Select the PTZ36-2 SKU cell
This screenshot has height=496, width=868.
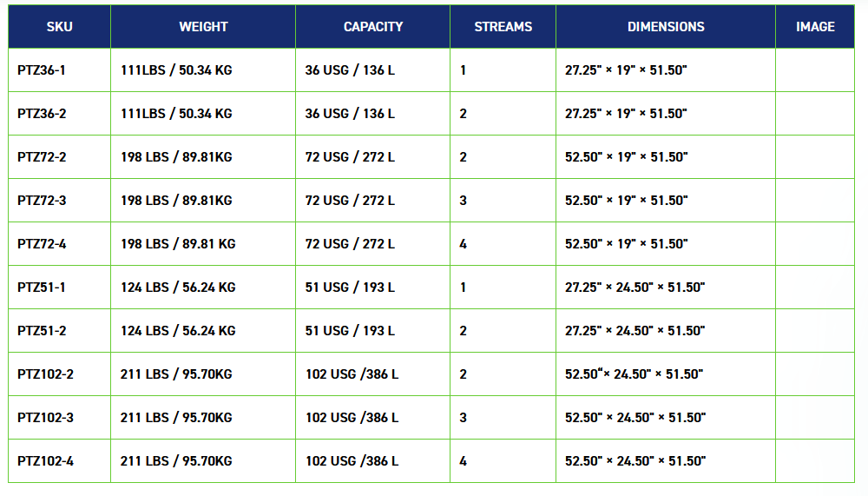[x=42, y=114]
